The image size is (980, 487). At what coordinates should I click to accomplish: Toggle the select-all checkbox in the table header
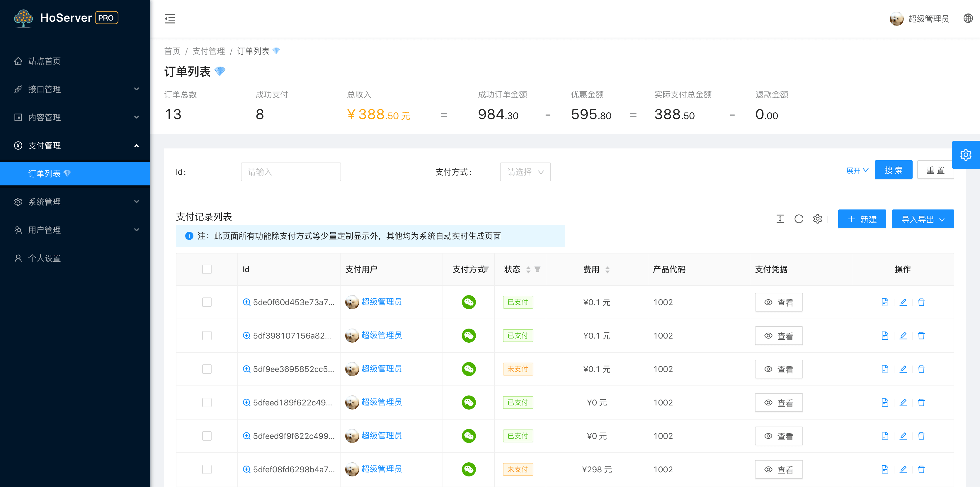coord(207,270)
